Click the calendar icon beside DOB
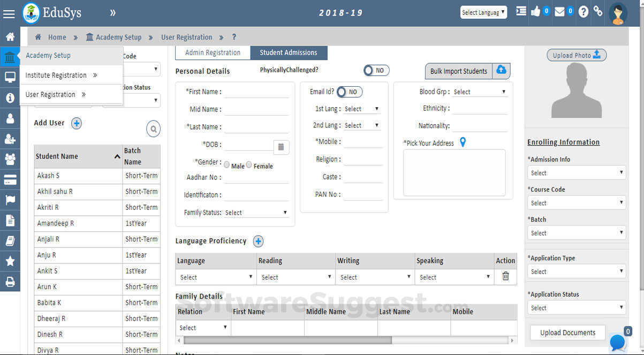644x355 pixels. click(282, 147)
